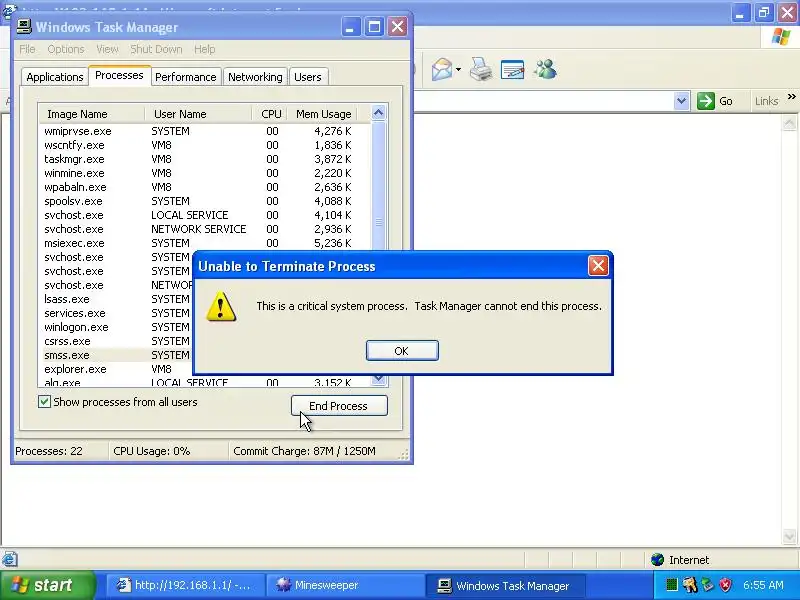Click the red security shield tray icon

[725, 585]
